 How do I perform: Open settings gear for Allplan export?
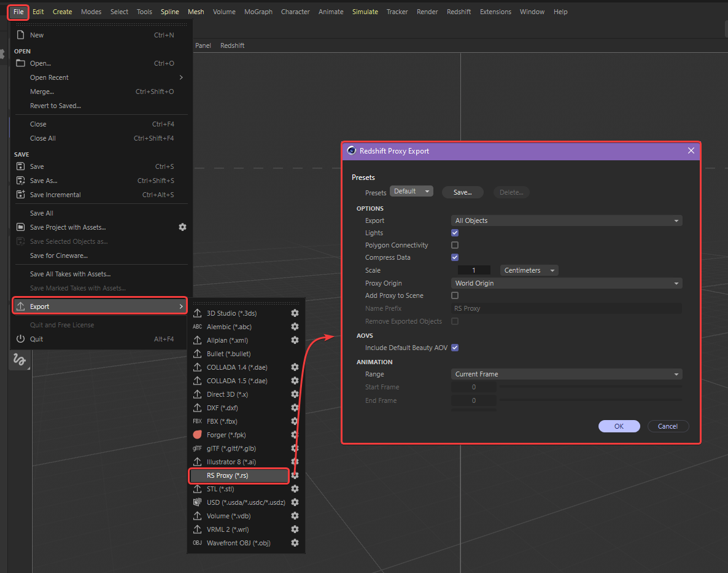point(295,340)
